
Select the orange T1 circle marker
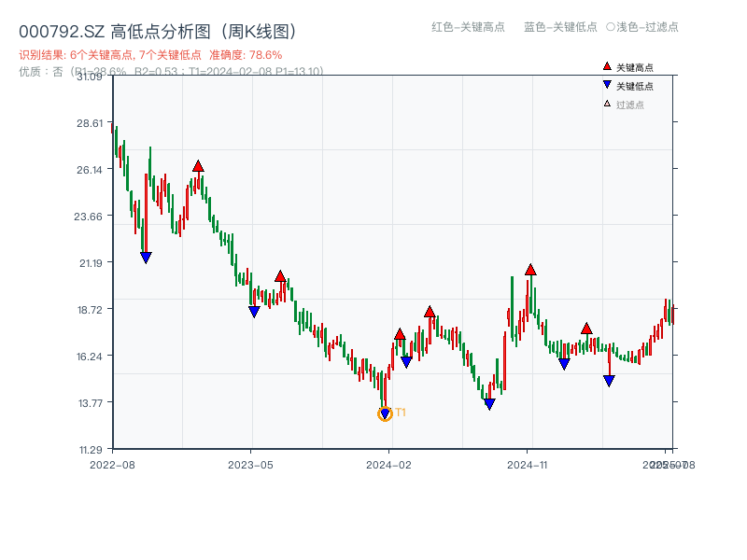(385, 413)
